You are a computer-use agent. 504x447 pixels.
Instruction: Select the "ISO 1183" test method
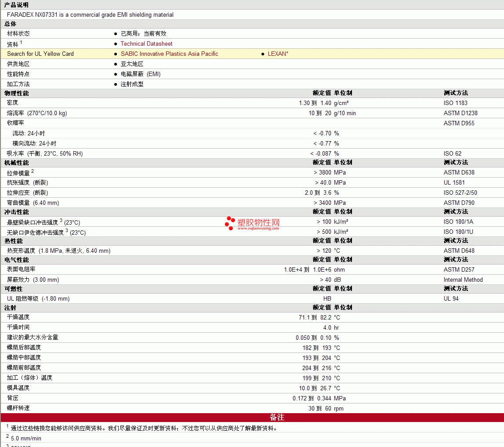(456, 103)
